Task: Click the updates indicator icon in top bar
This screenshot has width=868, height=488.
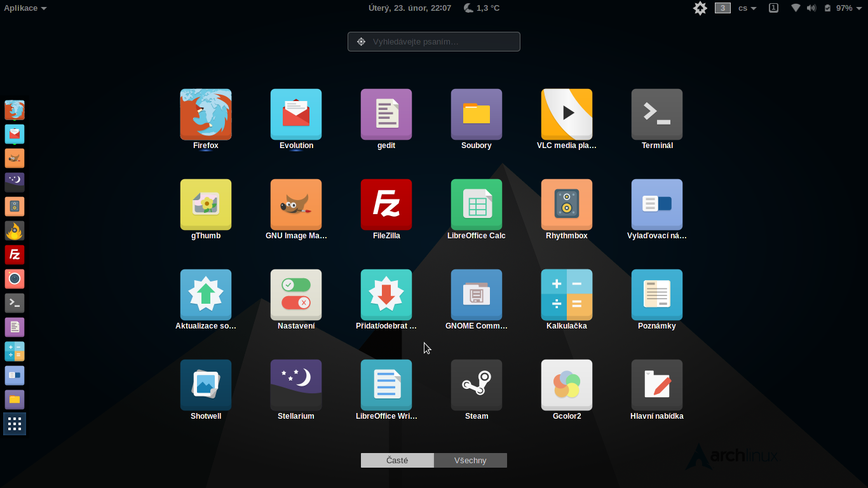Action: 700,8
